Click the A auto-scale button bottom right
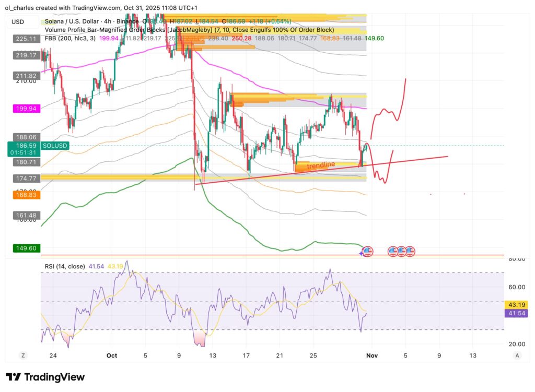The height and width of the screenshot is (392, 535). 517,355
